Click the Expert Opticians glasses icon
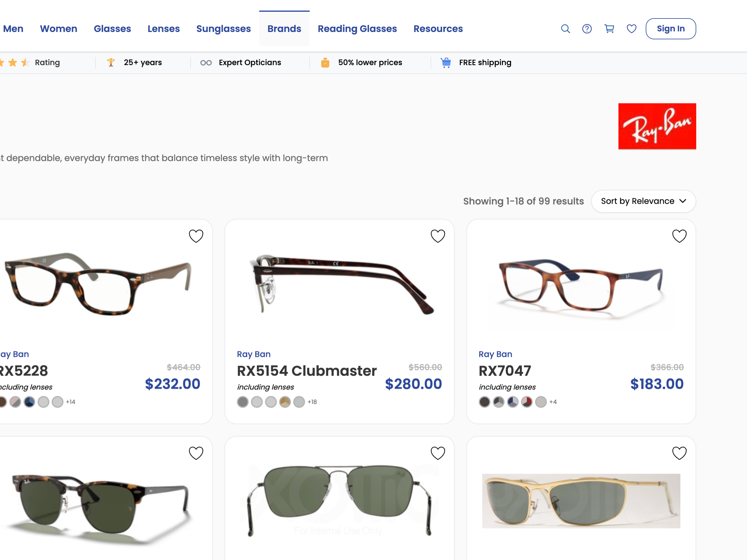The image size is (747, 560). tap(206, 63)
